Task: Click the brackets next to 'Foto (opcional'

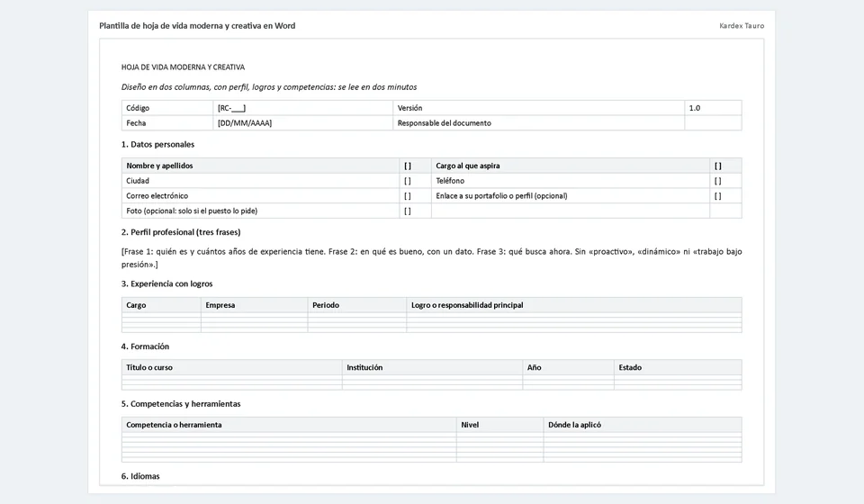Action: point(408,211)
